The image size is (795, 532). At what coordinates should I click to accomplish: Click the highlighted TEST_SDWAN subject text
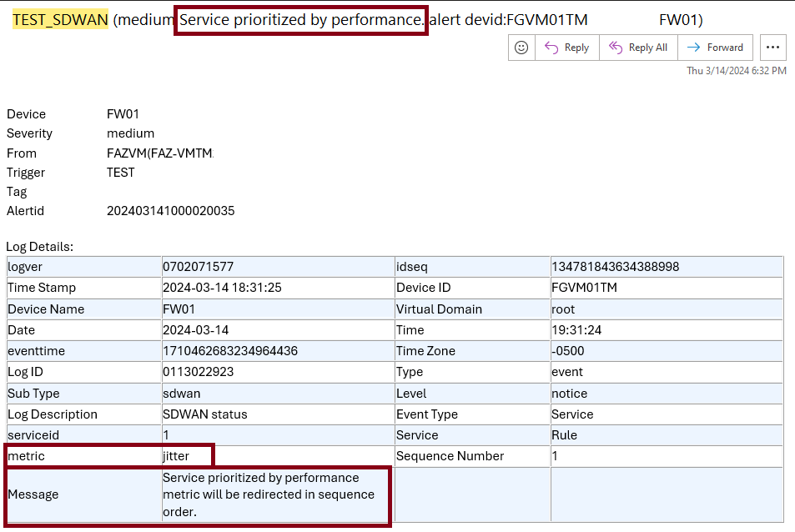(x=60, y=19)
